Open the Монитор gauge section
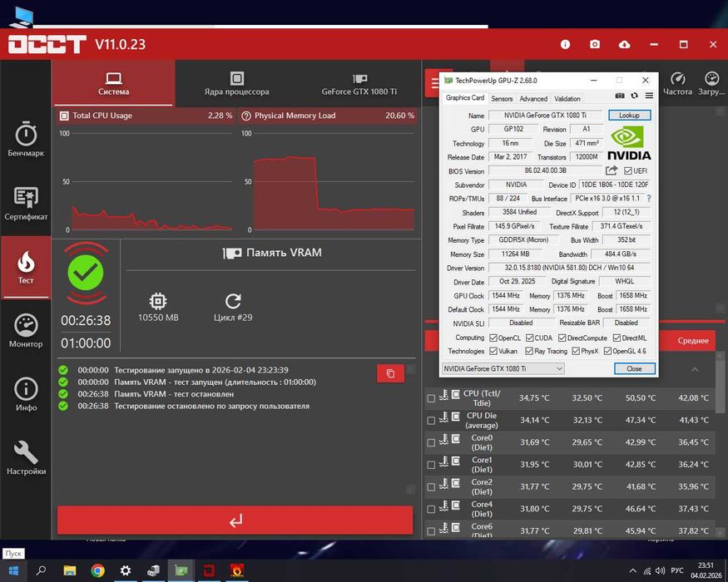 click(x=26, y=330)
